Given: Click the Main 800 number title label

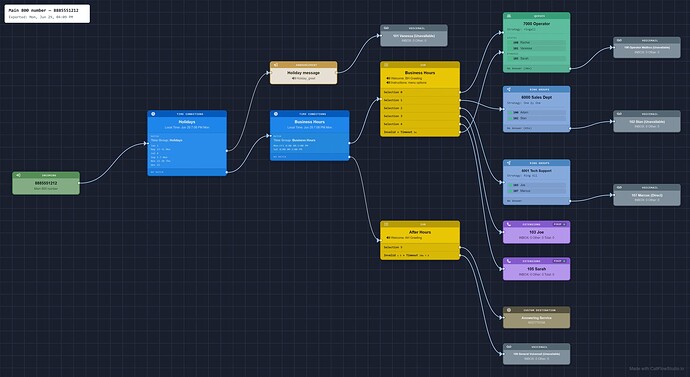Looking at the screenshot, I should pyautogui.click(x=44, y=10).
